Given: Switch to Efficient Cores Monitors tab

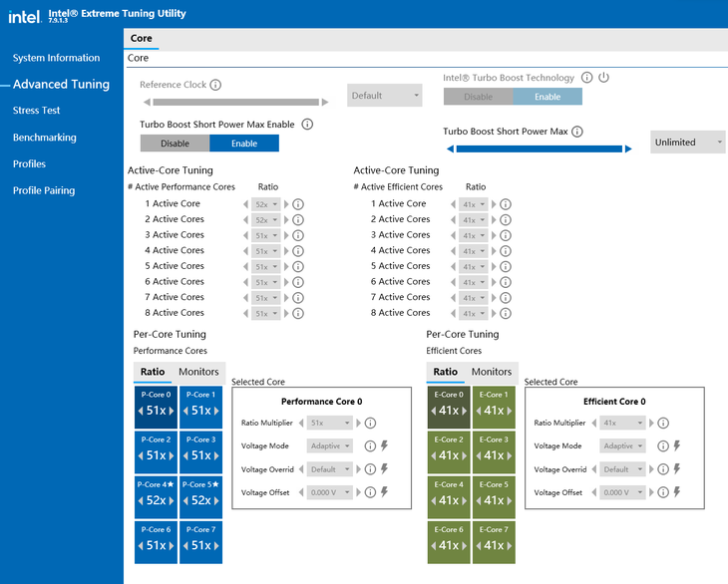Looking at the screenshot, I should click(492, 372).
